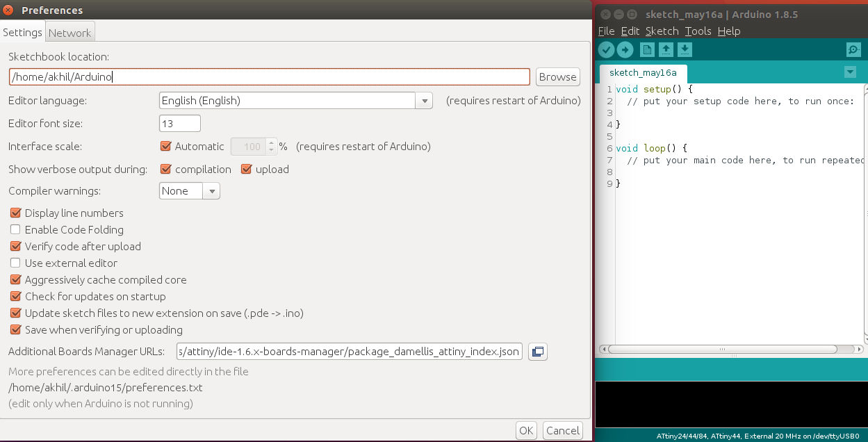Decrease interface scale with the stepper down arrow

click(x=272, y=150)
